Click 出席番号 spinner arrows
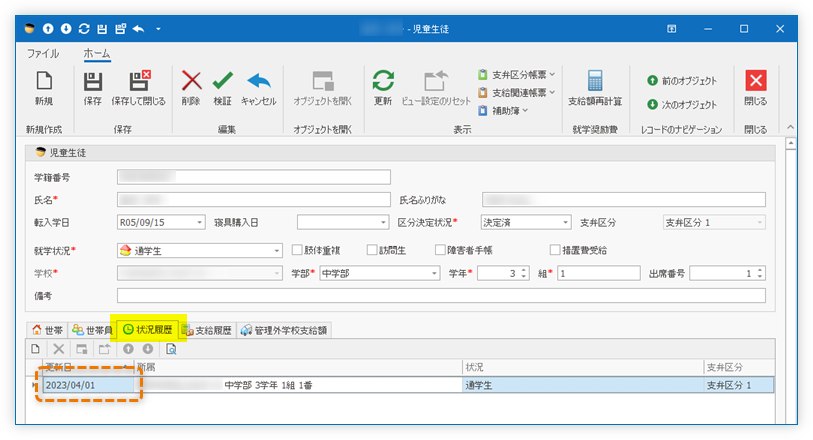813x440 pixels. pyautogui.click(x=760, y=273)
